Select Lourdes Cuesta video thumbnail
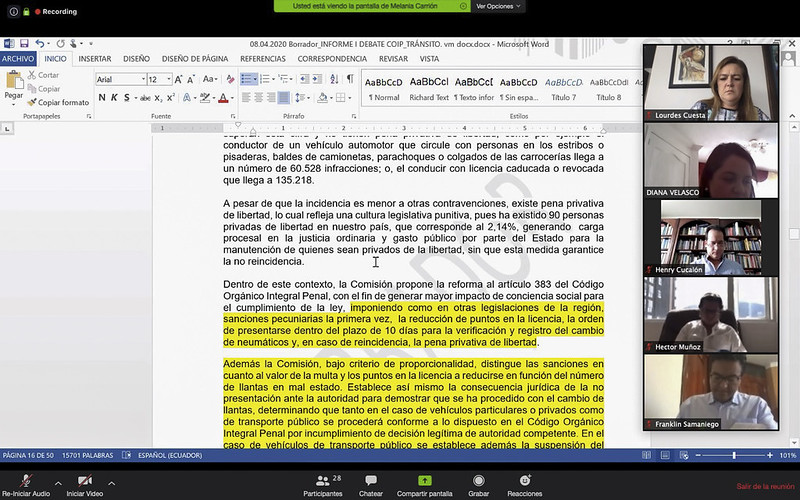This screenshot has width=800, height=500. pos(711,83)
